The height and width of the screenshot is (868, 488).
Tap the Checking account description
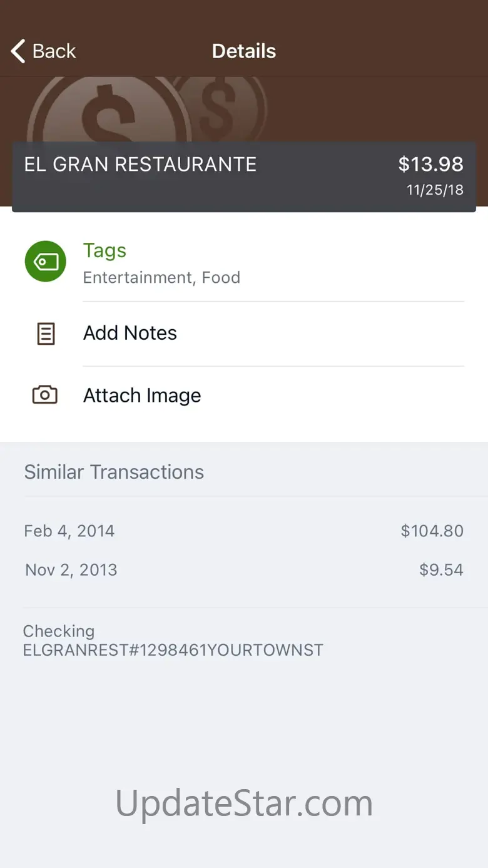(x=173, y=641)
